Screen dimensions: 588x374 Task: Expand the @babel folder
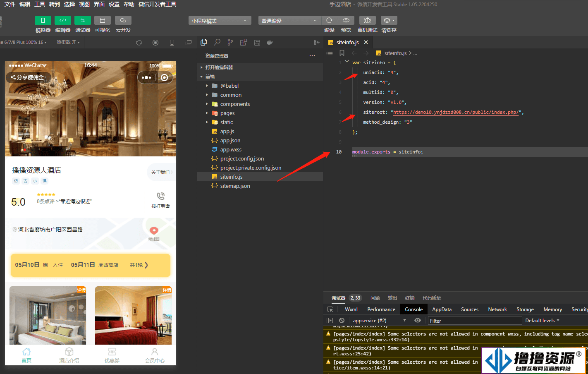[x=260, y=86]
